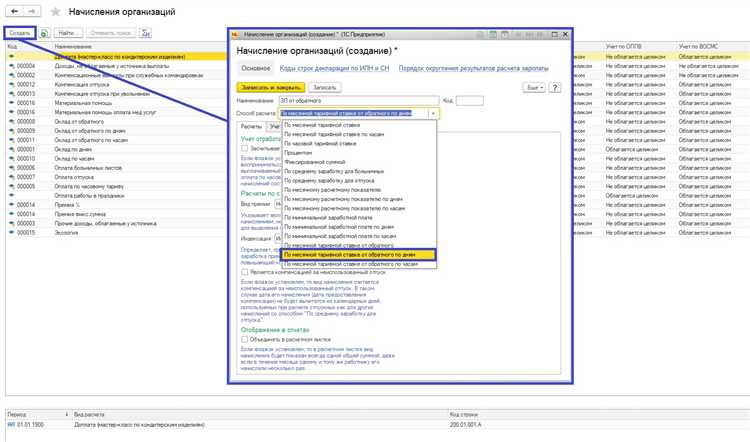The height and width of the screenshot is (442, 750).
Task: Choose По часовой тарифной ставке
Action: [x=359, y=144]
